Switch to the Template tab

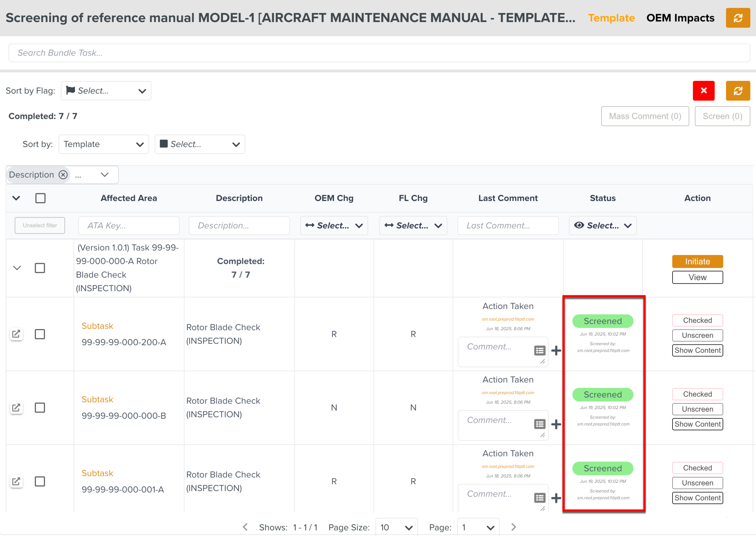click(611, 18)
